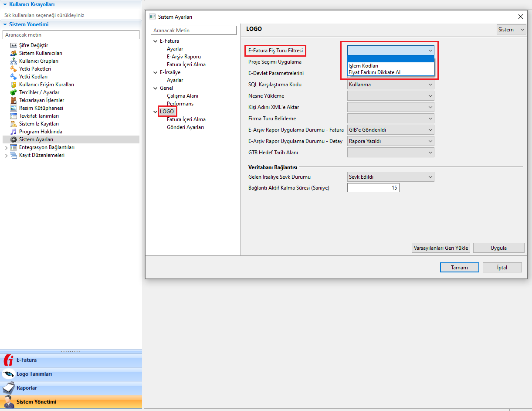Viewport: 532px width, 411px height.
Task: Click the Tercihler / Ayarlar icon
Action: (14, 92)
